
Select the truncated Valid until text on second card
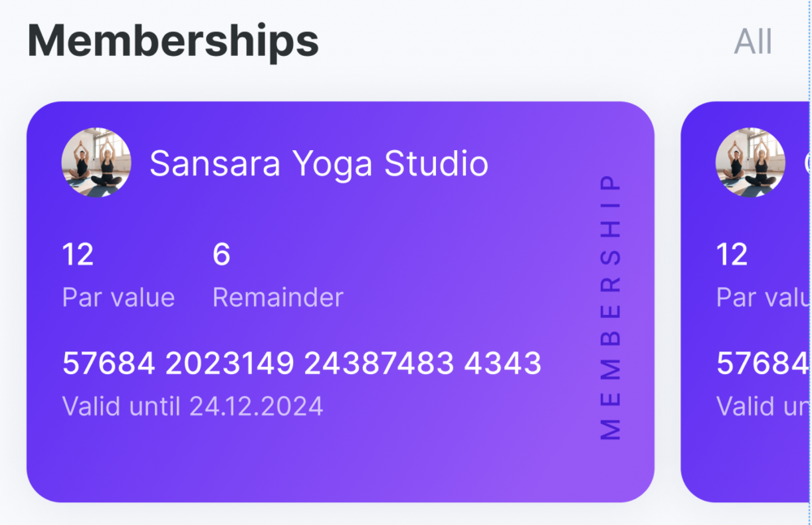coord(762,406)
